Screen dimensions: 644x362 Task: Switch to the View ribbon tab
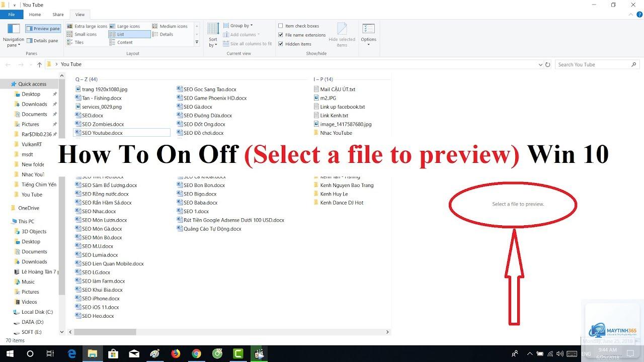point(80,15)
